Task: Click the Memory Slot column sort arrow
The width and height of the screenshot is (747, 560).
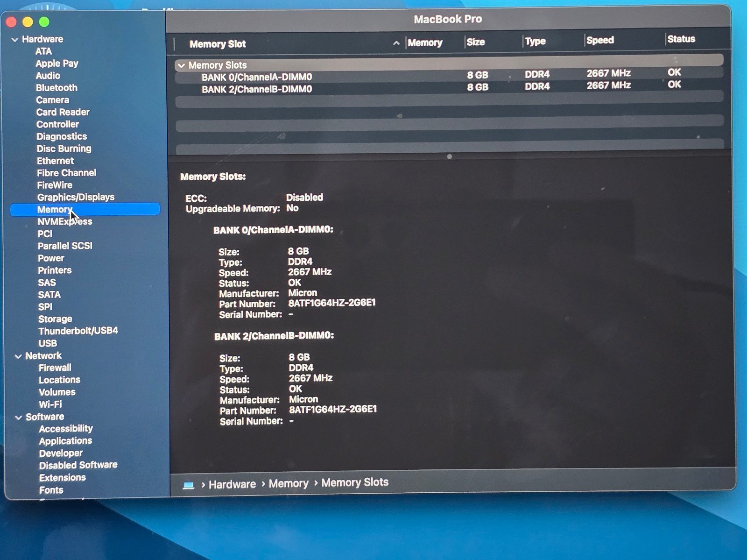Action: pyautogui.click(x=396, y=43)
